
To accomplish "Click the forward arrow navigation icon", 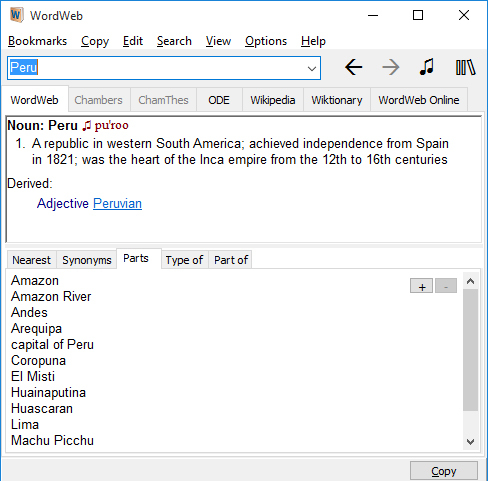I will pyautogui.click(x=391, y=67).
